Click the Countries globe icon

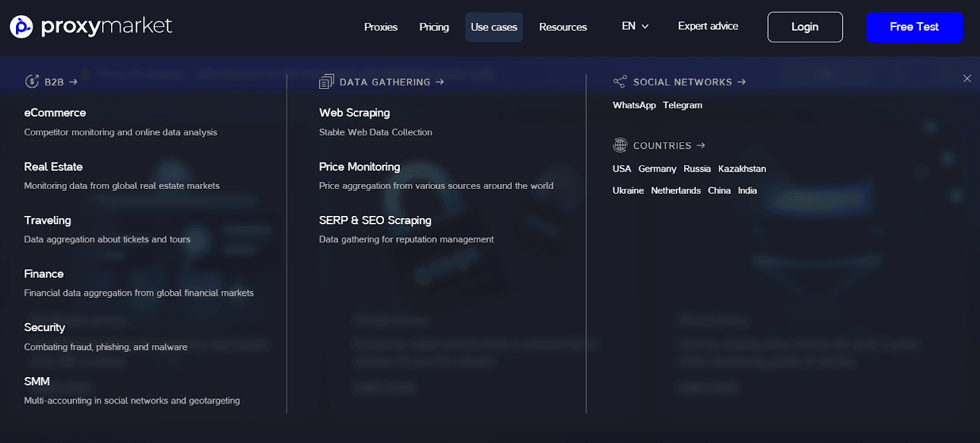(620, 146)
